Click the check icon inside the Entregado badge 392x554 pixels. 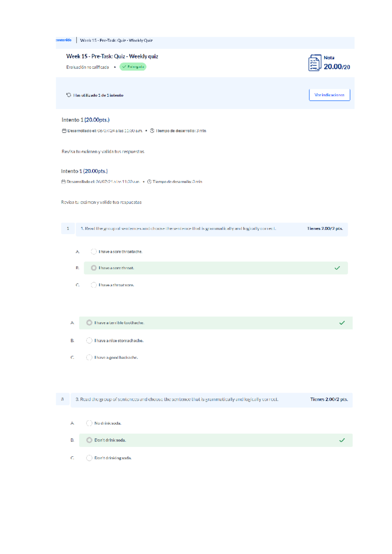point(124,67)
